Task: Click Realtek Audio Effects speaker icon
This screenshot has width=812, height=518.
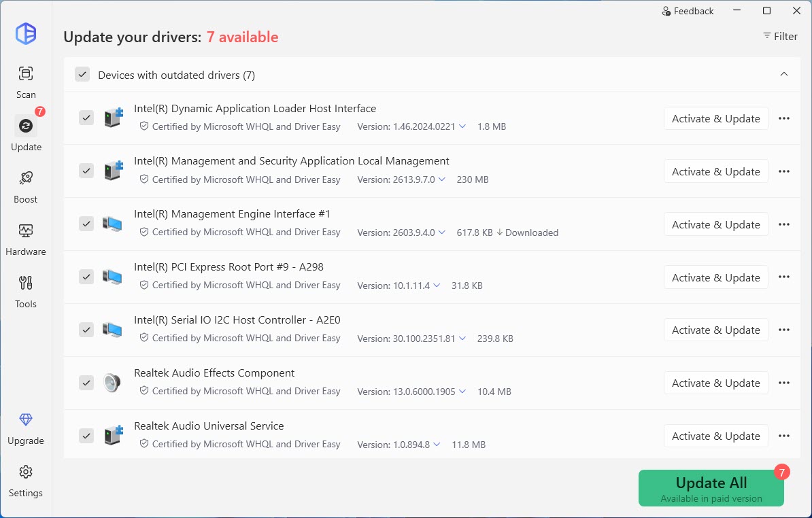Action: coord(112,383)
